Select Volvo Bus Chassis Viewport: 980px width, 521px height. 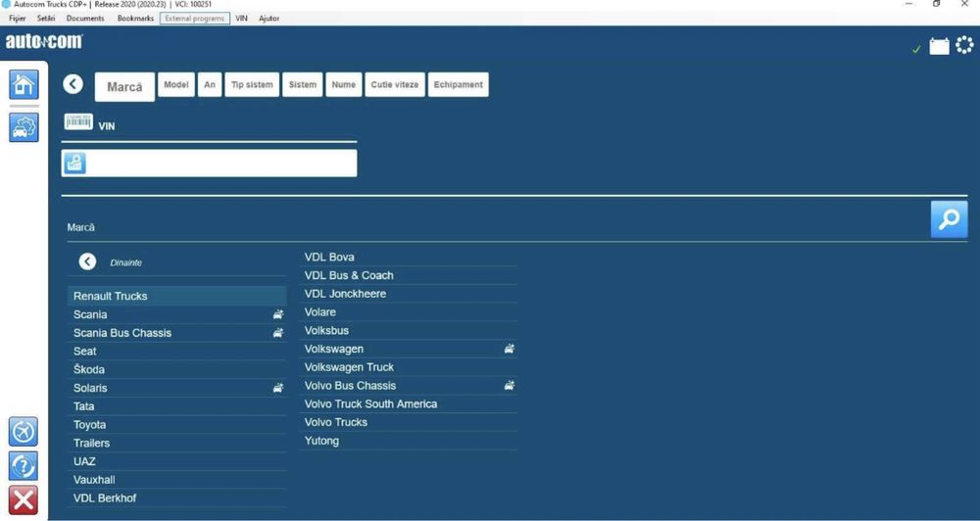pyautogui.click(x=408, y=386)
